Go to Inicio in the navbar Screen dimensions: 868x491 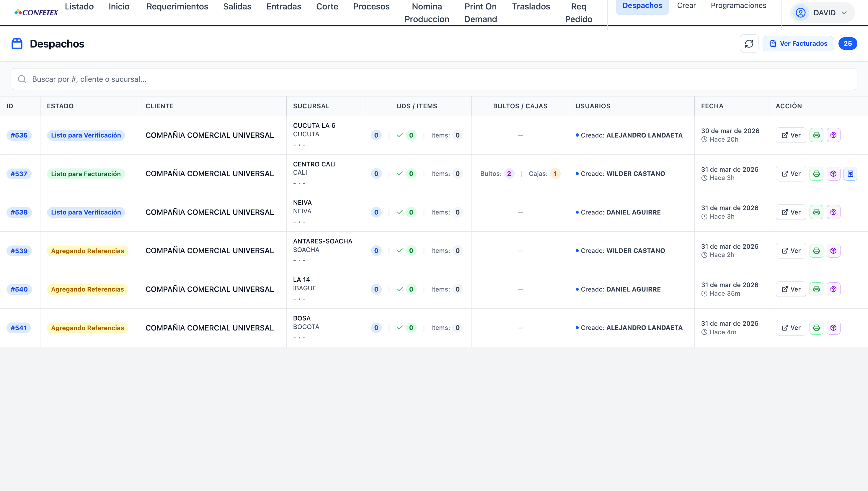point(119,6)
